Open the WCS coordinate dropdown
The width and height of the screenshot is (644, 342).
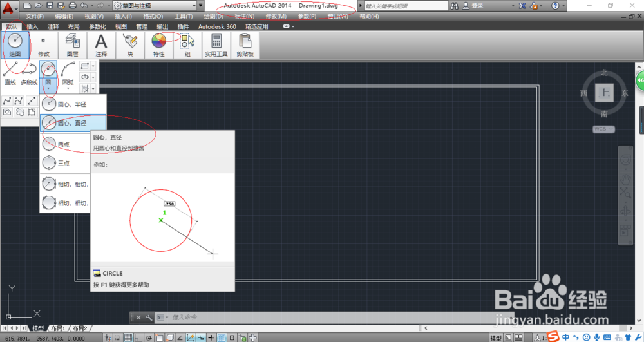[x=604, y=129]
